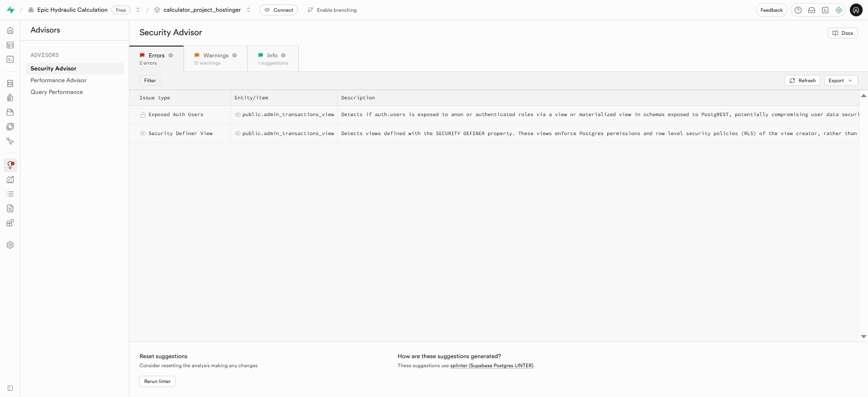Open the Database sidebar icon
Viewport: 868px width, 397px height.
pyautogui.click(x=10, y=84)
